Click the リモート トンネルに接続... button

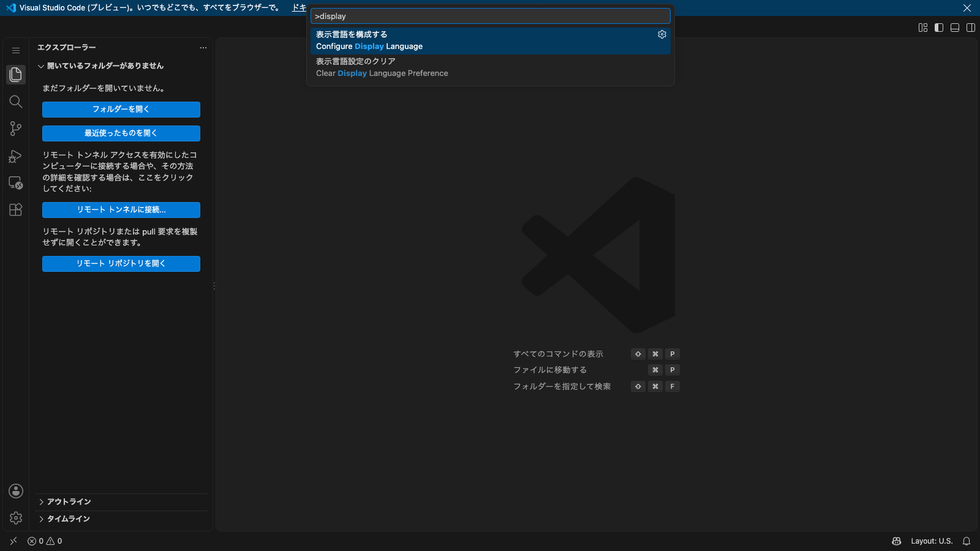point(121,210)
